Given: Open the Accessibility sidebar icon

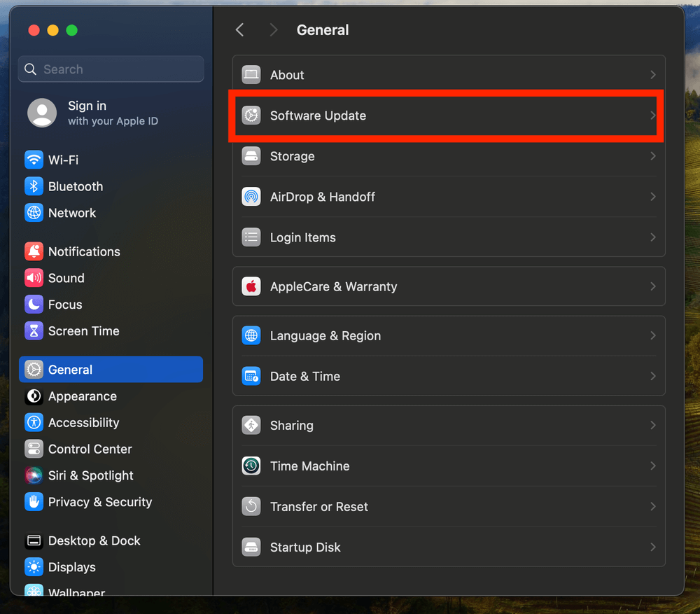Looking at the screenshot, I should (x=34, y=422).
